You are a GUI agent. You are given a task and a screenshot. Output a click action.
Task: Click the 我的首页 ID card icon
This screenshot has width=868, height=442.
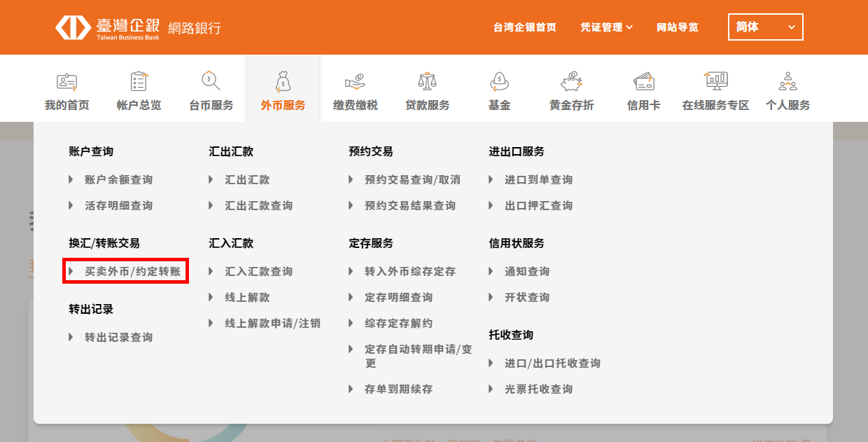[x=66, y=82]
